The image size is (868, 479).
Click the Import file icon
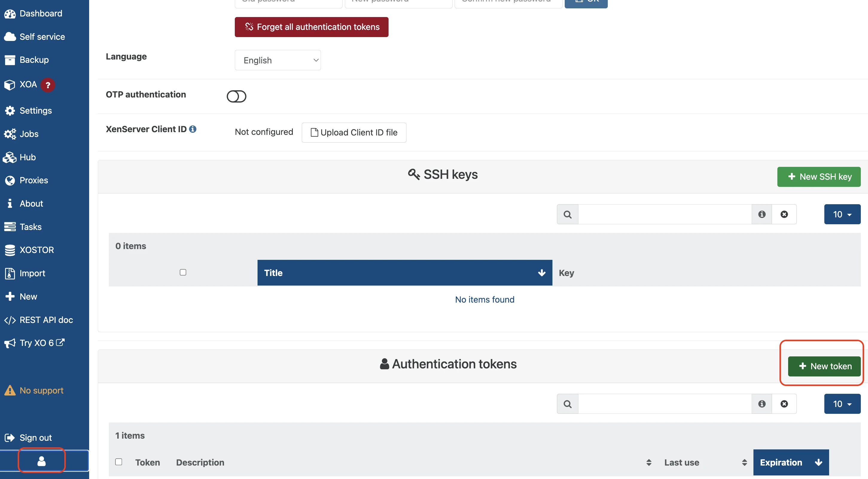[x=10, y=274]
